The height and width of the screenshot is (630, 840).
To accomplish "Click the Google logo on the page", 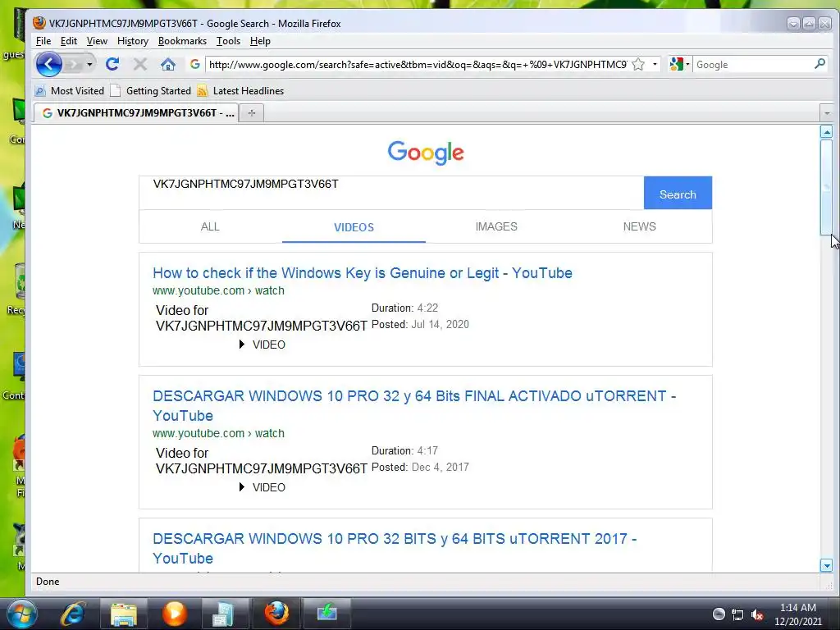I will (426, 153).
